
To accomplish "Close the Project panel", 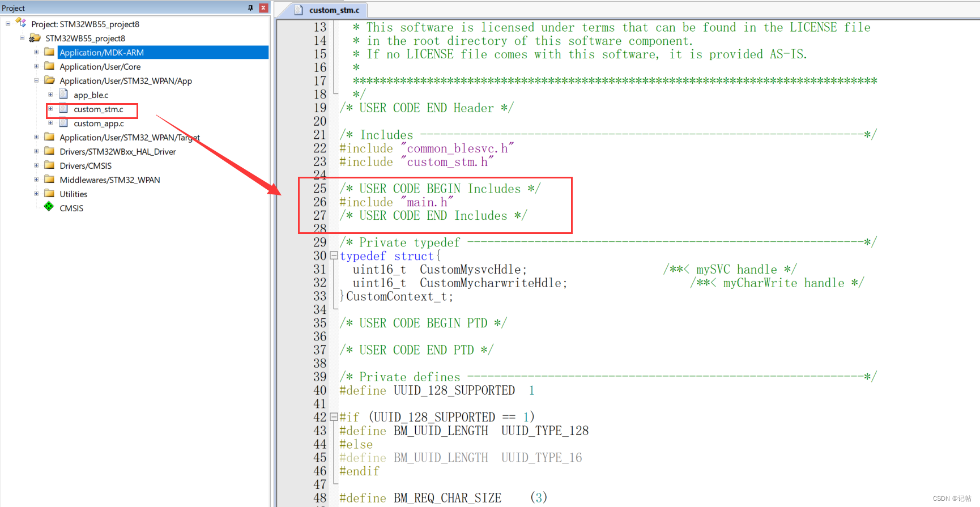I will coord(263,7).
